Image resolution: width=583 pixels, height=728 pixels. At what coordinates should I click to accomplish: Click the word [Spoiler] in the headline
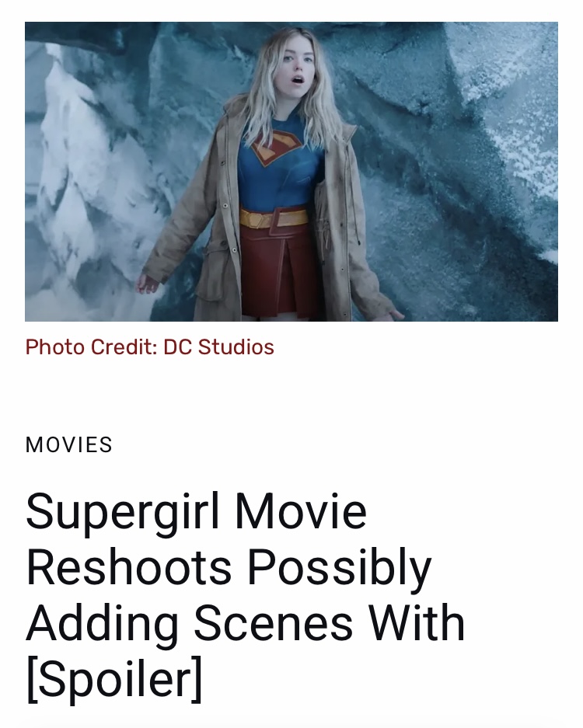tap(114, 679)
